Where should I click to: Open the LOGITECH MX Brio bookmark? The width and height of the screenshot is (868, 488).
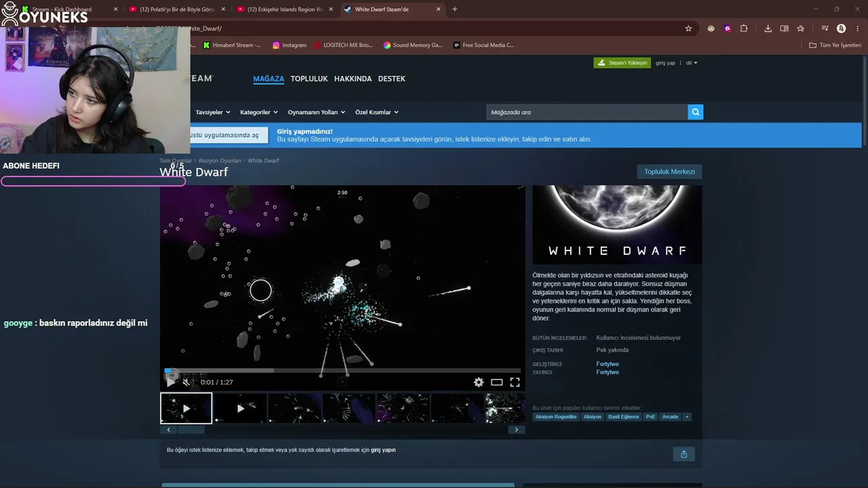(x=343, y=45)
